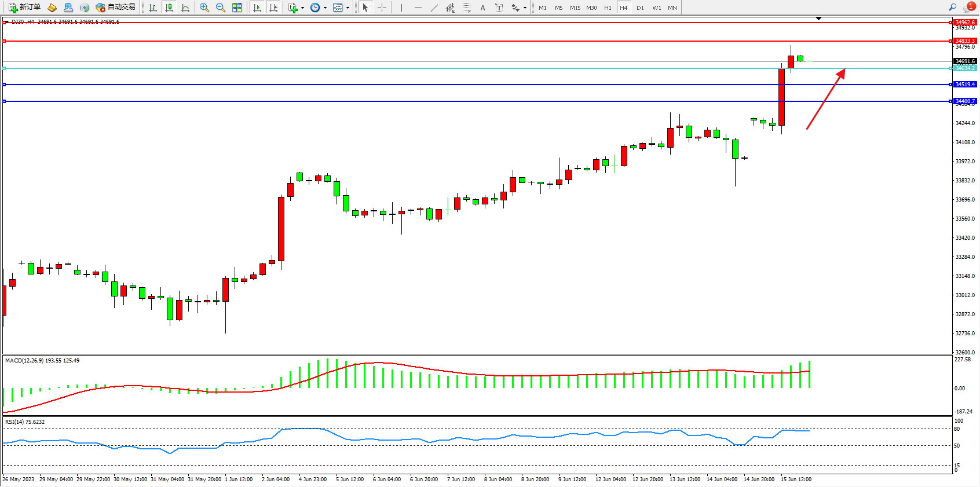Open the periods clock dropdown arrow
The height and width of the screenshot is (487, 980).
pos(325,8)
